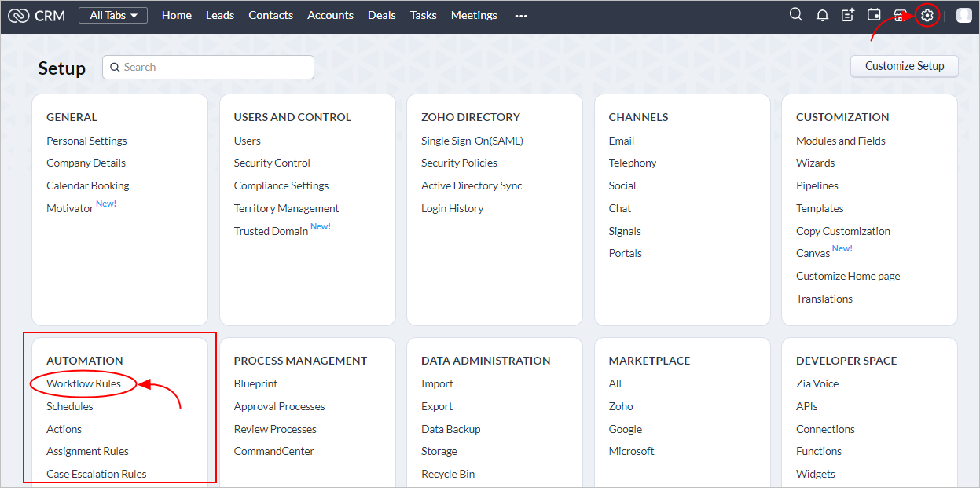The width and height of the screenshot is (980, 488).
Task: Open Templates customization
Action: [820, 208]
